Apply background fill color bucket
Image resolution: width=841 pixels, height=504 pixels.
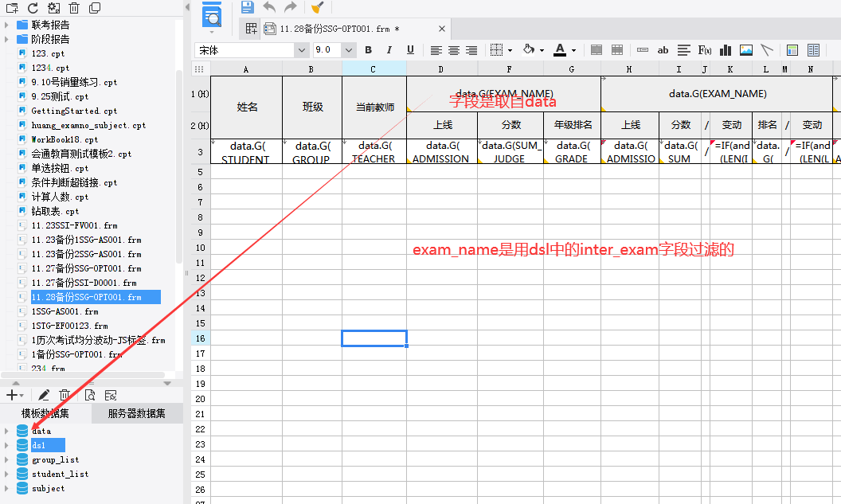tap(529, 49)
